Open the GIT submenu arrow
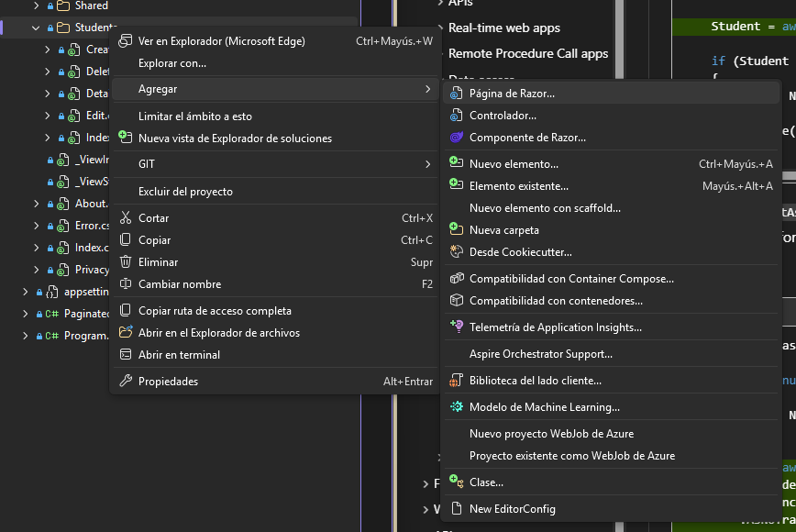Screen dimensions: 796x532 tap(428, 164)
